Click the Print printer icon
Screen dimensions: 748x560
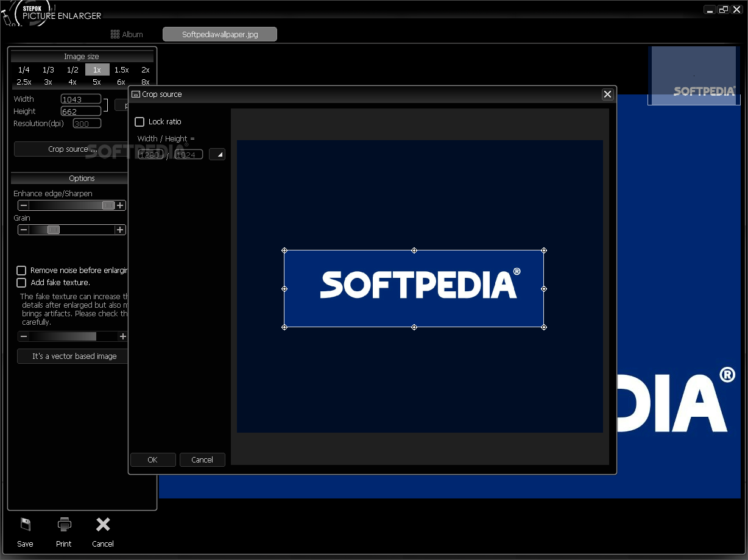tap(64, 524)
